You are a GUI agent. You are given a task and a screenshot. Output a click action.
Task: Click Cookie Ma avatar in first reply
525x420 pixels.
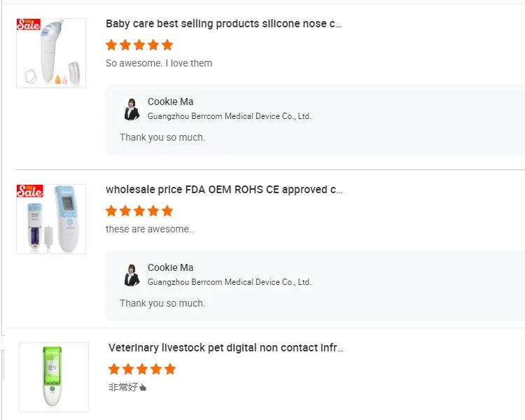131,108
